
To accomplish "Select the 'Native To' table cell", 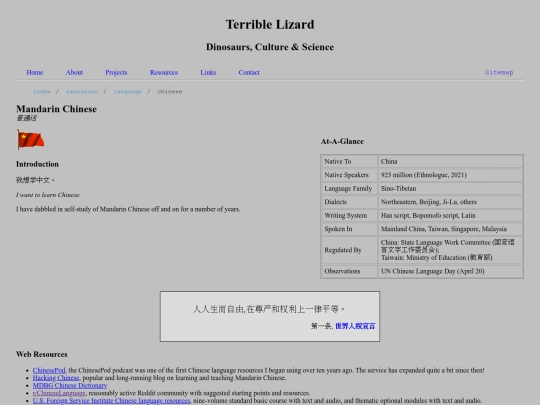I will (x=350, y=162).
